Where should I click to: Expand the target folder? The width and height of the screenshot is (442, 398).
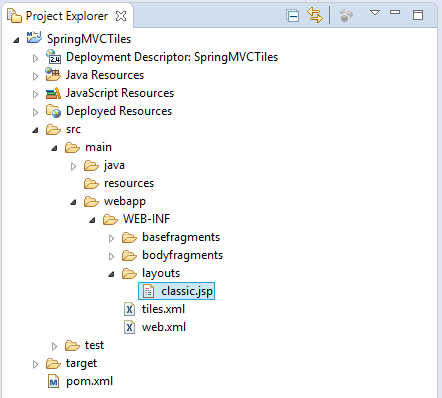35,364
